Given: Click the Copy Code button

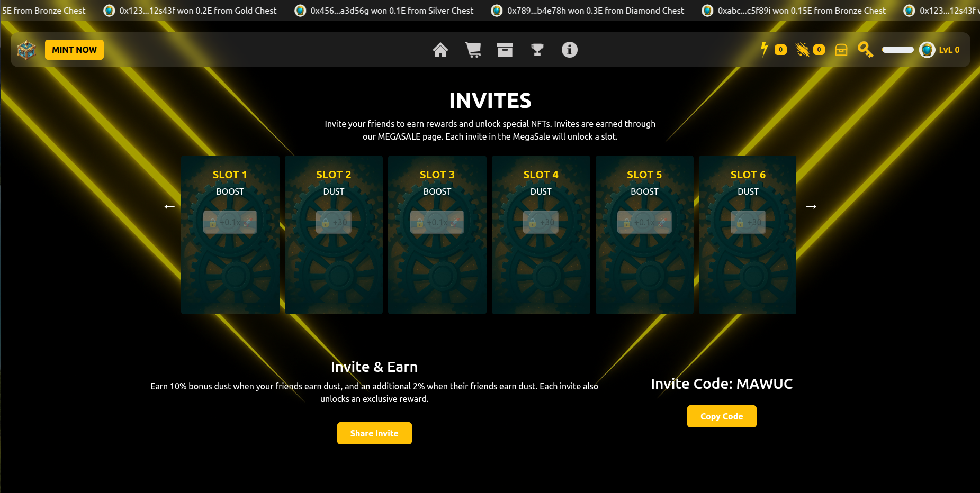Looking at the screenshot, I should tap(722, 416).
